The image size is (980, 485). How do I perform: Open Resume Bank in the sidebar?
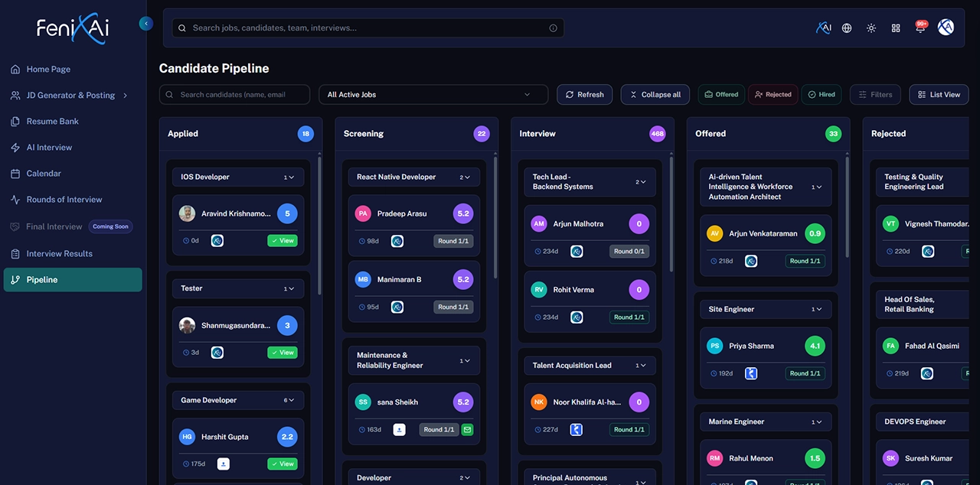tap(52, 122)
